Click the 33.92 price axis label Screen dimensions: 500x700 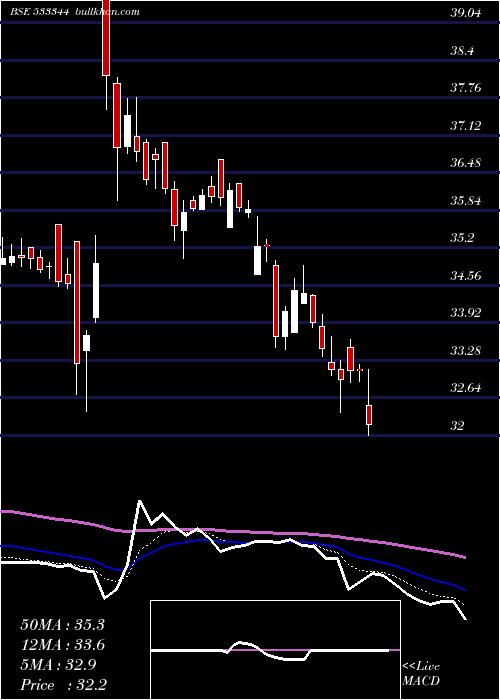coord(466,313)
